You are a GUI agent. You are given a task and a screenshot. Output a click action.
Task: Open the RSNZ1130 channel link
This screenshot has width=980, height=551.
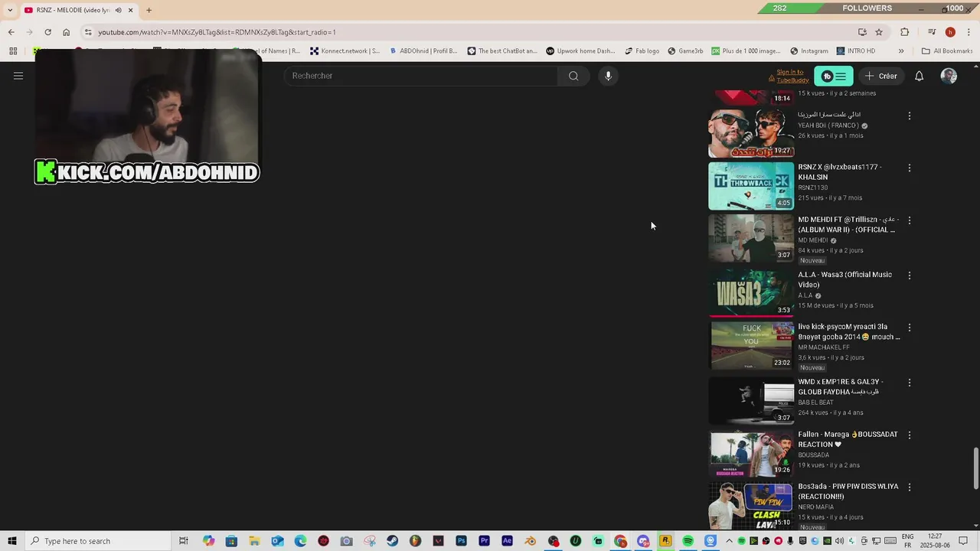[813, 187]
